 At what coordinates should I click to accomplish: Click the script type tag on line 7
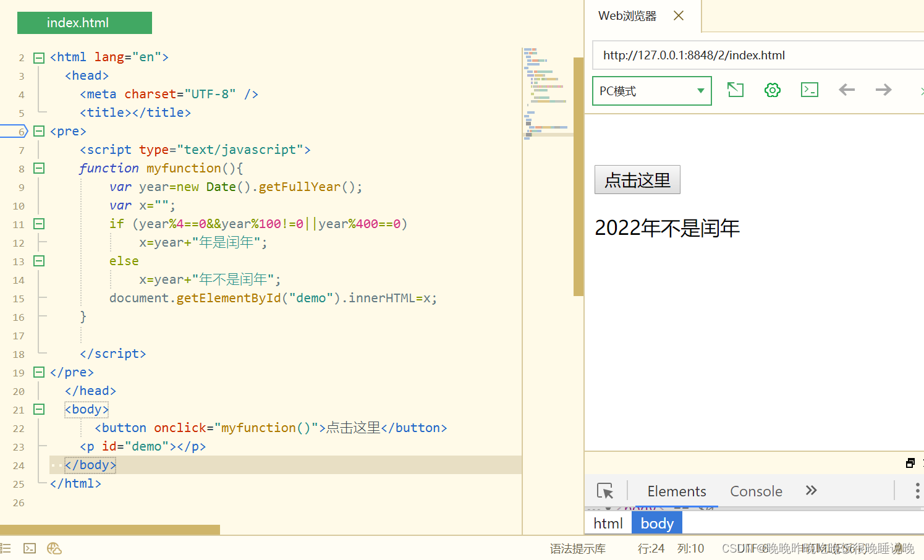click(195, 150)
